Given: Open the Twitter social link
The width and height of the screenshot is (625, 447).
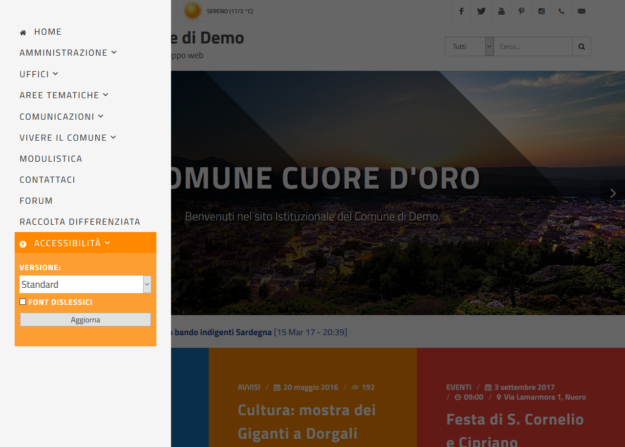Looking at the screenshot, I should point(481,11).
